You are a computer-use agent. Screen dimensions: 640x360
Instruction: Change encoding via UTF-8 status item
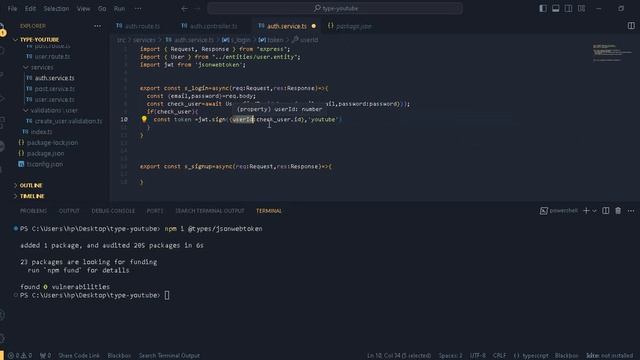tap(478, 356)
